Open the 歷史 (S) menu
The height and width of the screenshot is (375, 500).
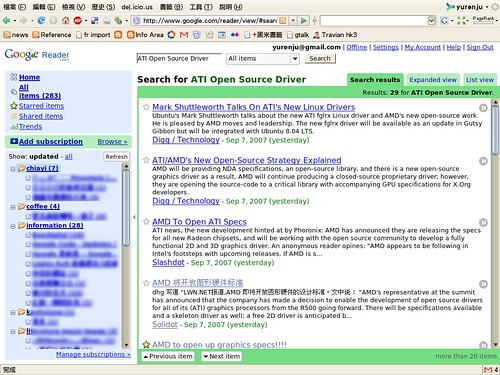103,7
